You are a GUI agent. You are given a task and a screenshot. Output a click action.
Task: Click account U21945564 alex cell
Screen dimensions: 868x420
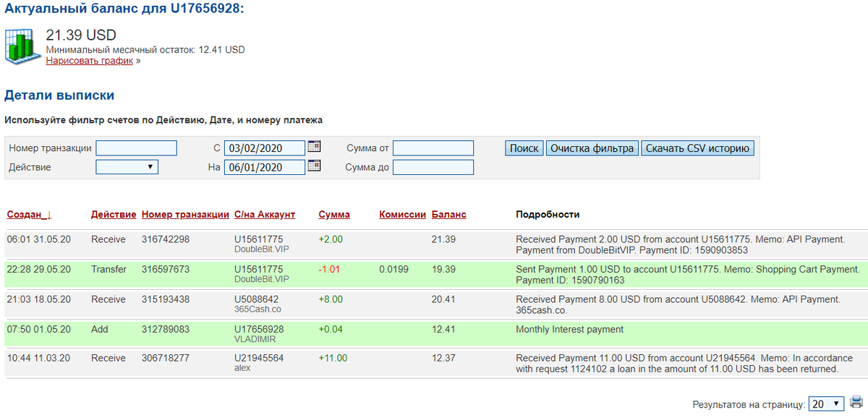259,363
